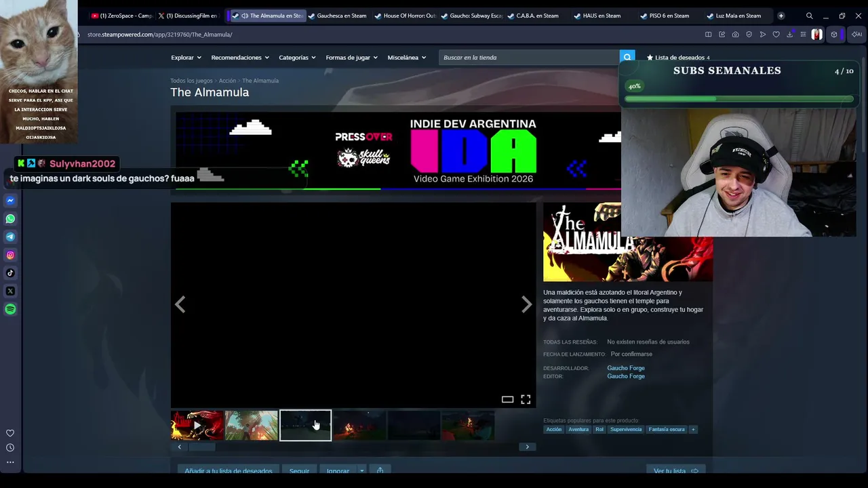This screenshot has width=868, height=488.
Task: Switch to the DiscussingFilm X tab
Action: coord(188,16)
